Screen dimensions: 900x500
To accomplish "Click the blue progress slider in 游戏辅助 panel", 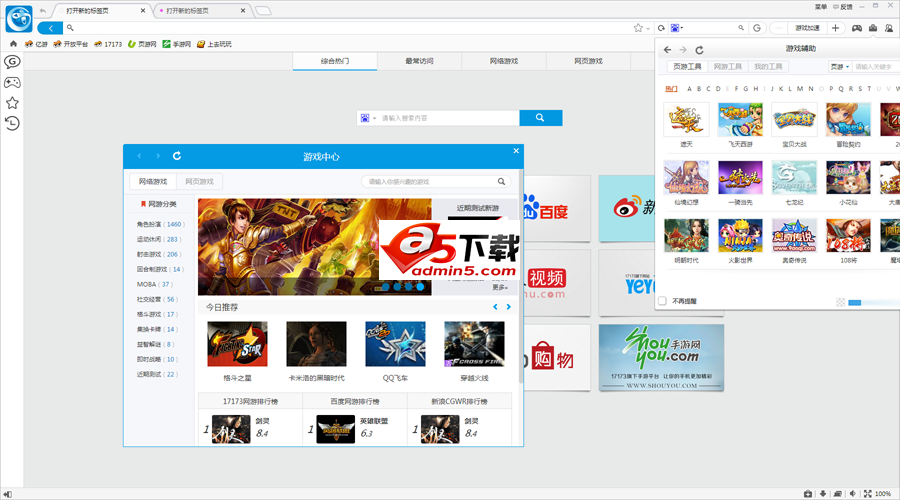I will pos(854,301).
